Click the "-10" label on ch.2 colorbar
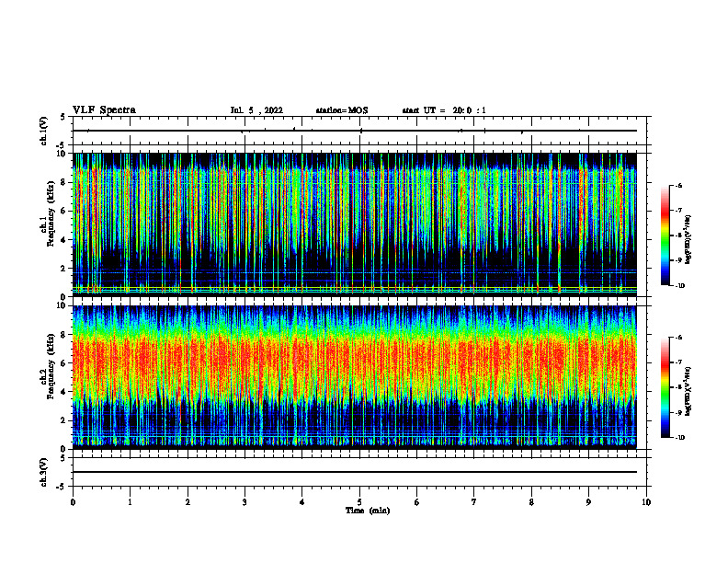This screenshot has height=563, width=728. pyautogui.click(x=679, y=438)
